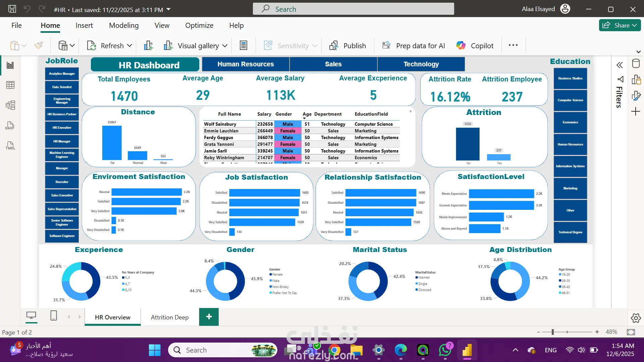Click the save icon in title bar
This screenshot has width=644, height=362.
click(12, 9)
